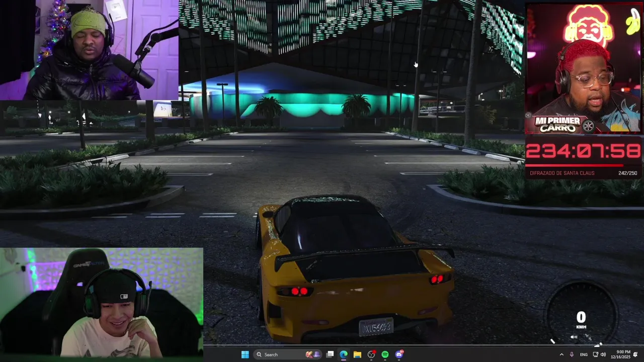Click the yellow car's license plate
The height and width of the screenshot is (362, 644).
tap(376, 328)
